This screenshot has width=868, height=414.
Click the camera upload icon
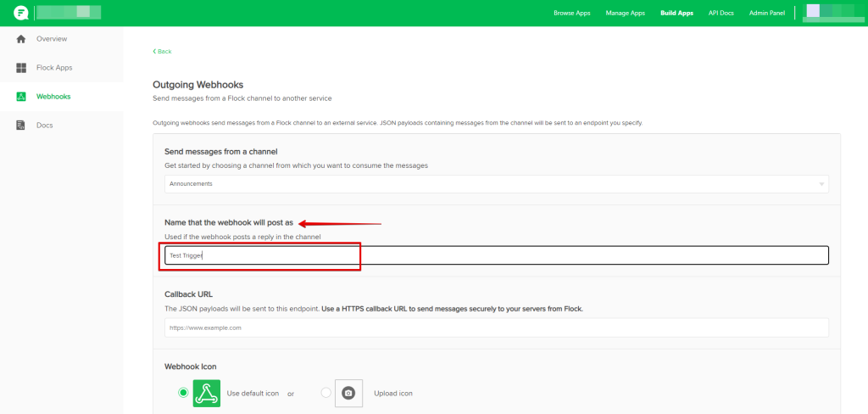pyautogui.click(x=348, y=393)
